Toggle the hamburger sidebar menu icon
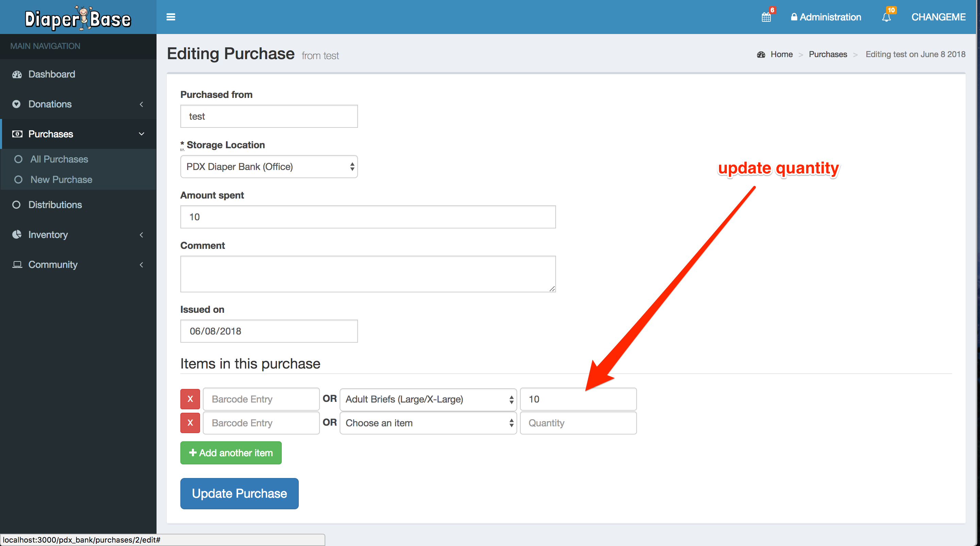980x546 pixels. pyautogui.click(x=171, y=17)
